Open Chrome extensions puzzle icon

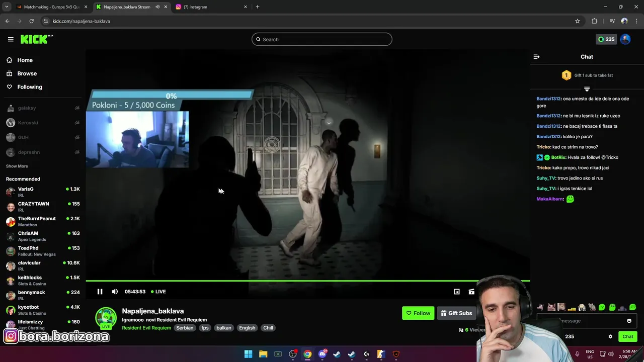pos(595,21)
